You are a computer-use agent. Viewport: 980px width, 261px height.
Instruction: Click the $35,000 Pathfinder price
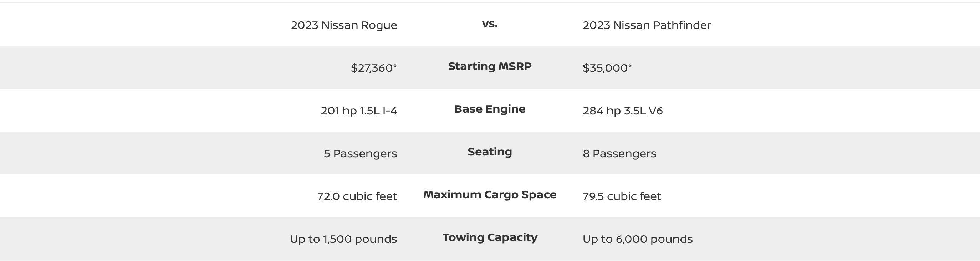point(605,68)
